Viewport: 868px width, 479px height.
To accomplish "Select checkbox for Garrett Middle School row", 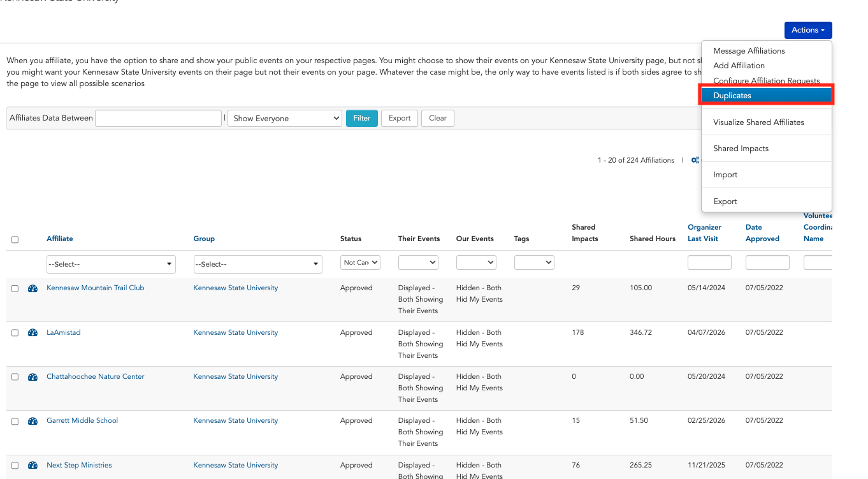I will click(15, 421).
